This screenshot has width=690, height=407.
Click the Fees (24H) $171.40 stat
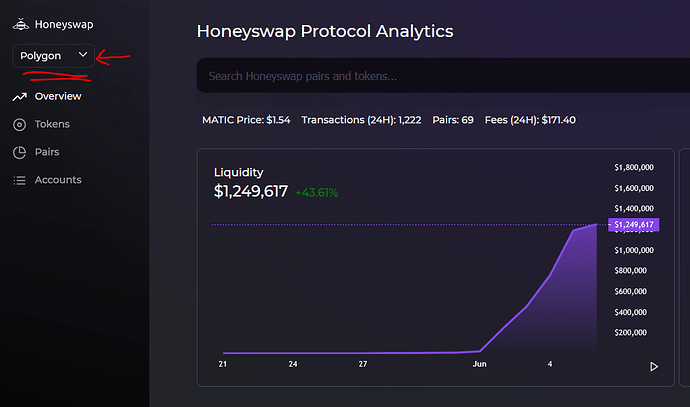click(x=530, y=120)
